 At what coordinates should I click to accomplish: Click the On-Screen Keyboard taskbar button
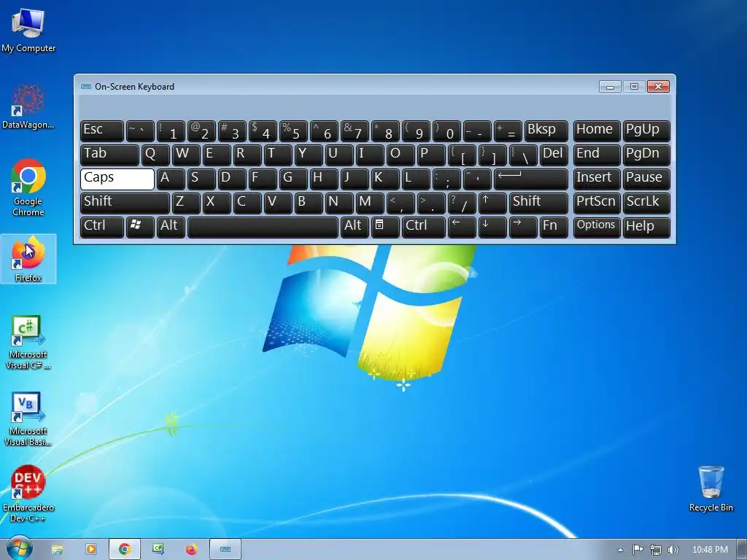point(225,550)
